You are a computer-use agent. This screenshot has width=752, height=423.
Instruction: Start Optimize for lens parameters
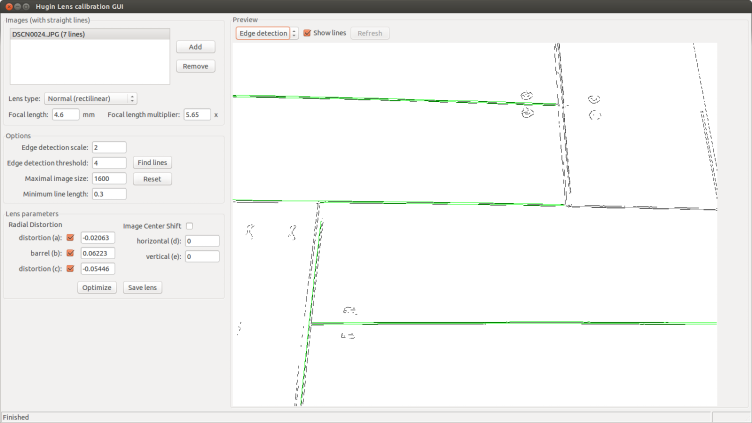pyautogui.click(x=97, y=287)
